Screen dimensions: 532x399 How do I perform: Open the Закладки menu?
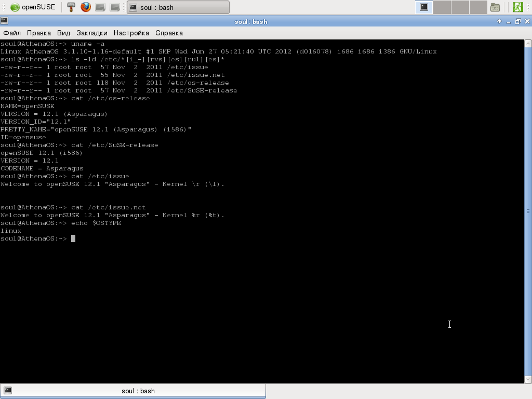point(91,33)
